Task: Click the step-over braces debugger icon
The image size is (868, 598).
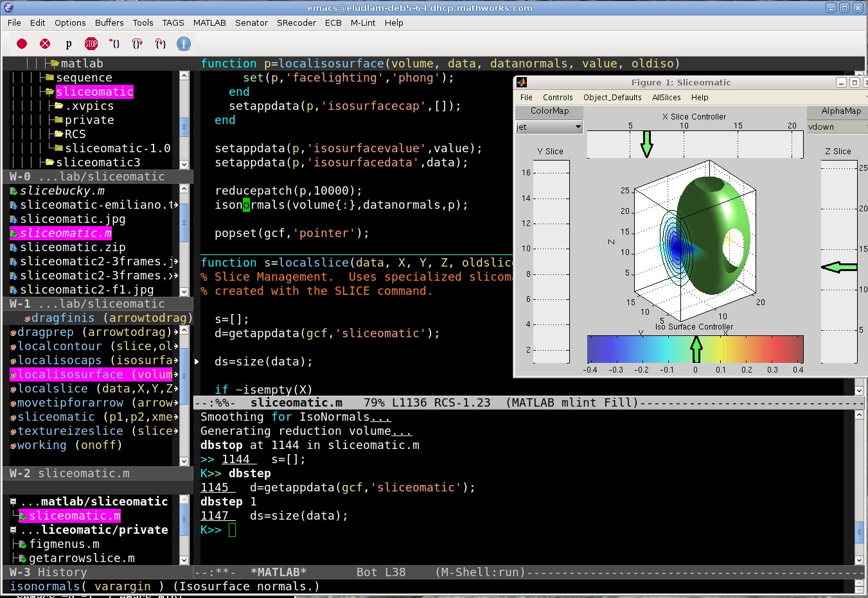Action: (x=137, y=44)
